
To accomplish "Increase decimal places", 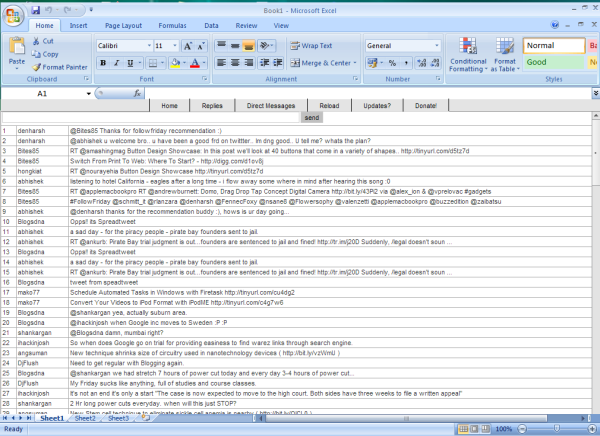I will [x=422, y=63].
